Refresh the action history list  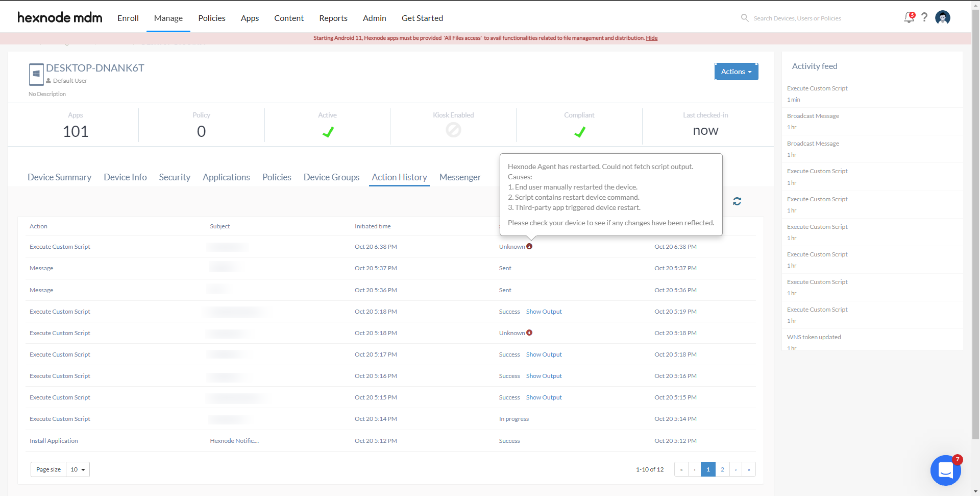[737, 201]
